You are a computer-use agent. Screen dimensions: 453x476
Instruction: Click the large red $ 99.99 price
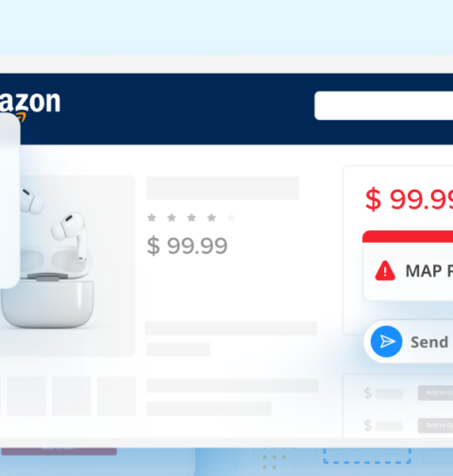[409, 199]
